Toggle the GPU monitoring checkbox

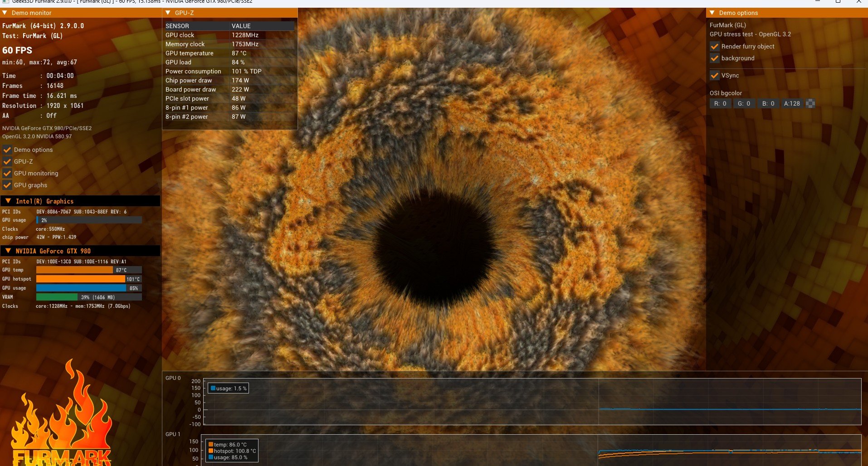click(x=7, y=173)
